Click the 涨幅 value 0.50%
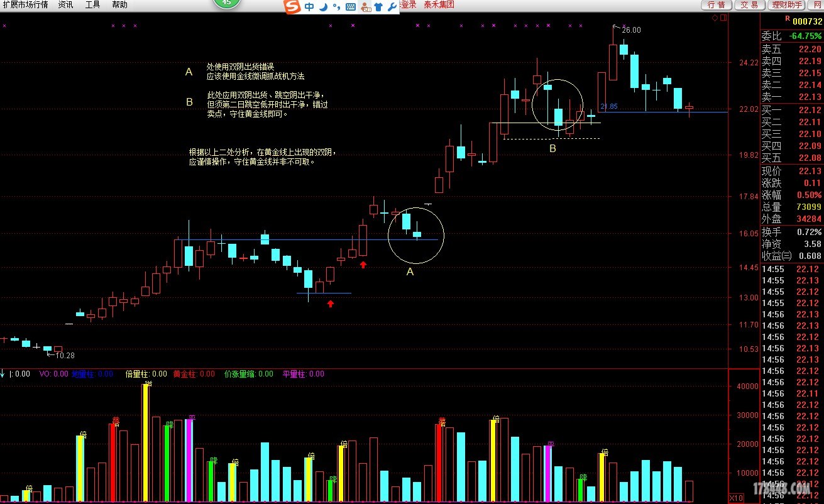This screenshot has width=824, height=504. tap(808, 195)
